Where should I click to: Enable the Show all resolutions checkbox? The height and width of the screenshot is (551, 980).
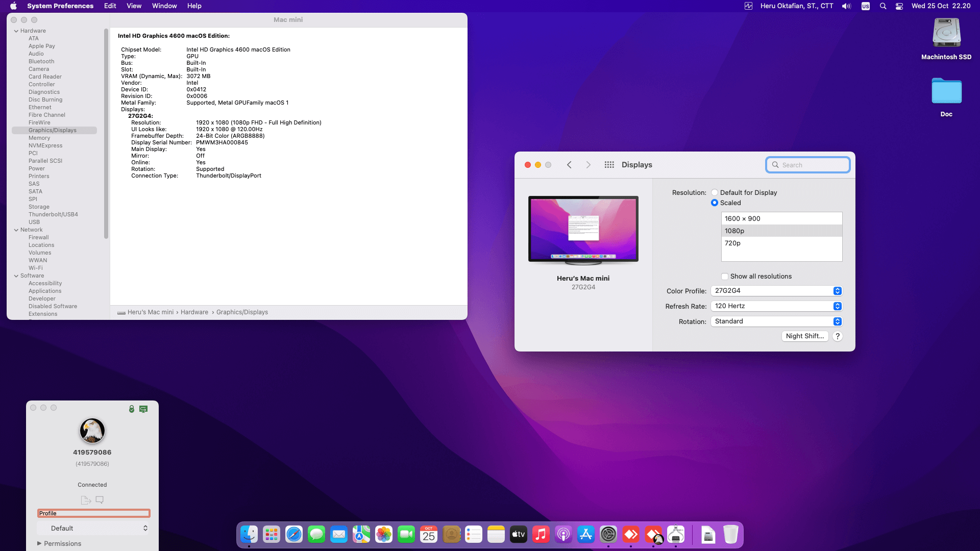pyautogui.click(x=724, y=277)
